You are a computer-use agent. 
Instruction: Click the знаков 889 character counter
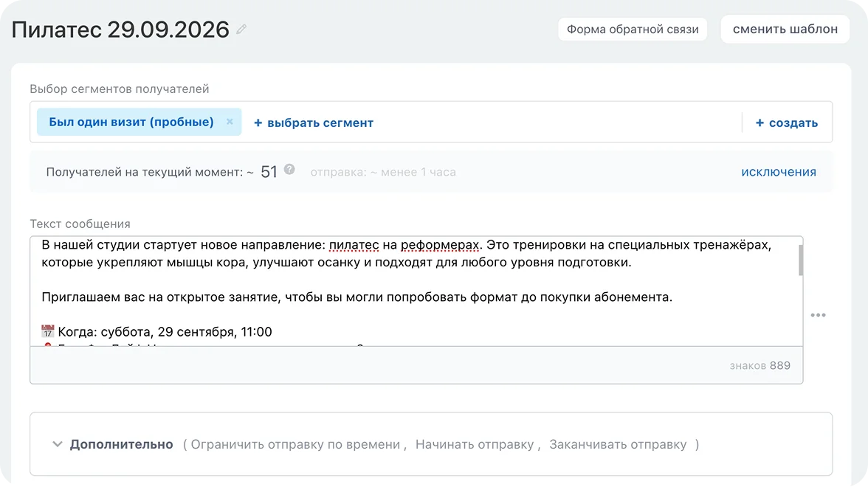coord(759,366)
